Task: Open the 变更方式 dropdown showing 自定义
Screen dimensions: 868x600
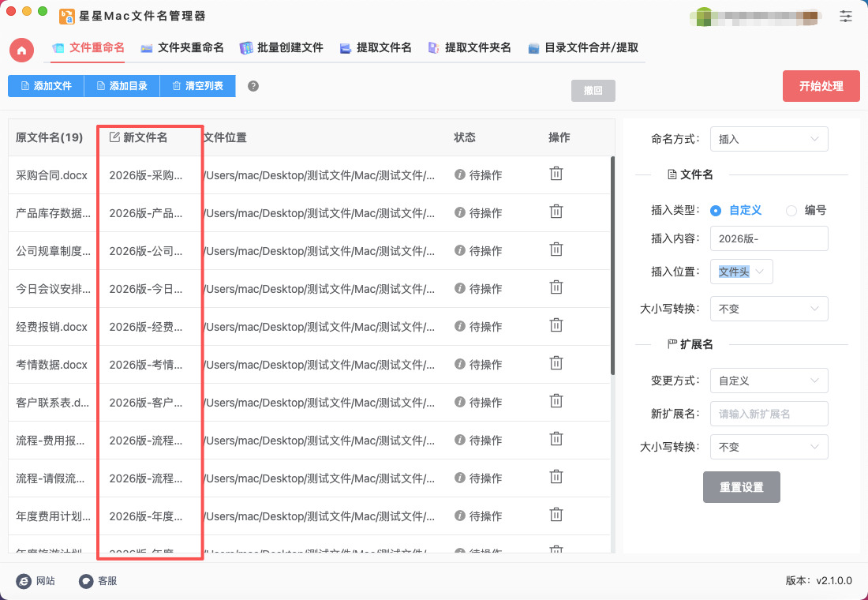Action: coord(769,381)
